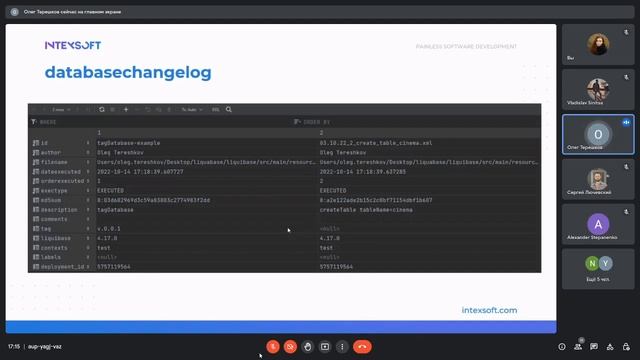Image resolution: width=640 pixels, height=360 pixels.
Task: Click the tag cell 'v.0.0.1'
Action: [x=109, y=229]
